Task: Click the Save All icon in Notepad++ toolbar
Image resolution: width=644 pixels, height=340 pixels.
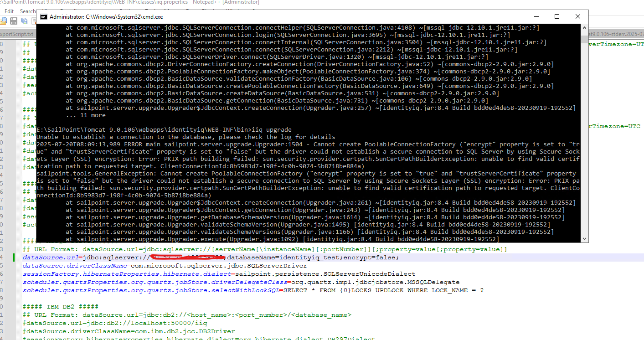Action: click(x=23, y=21)
